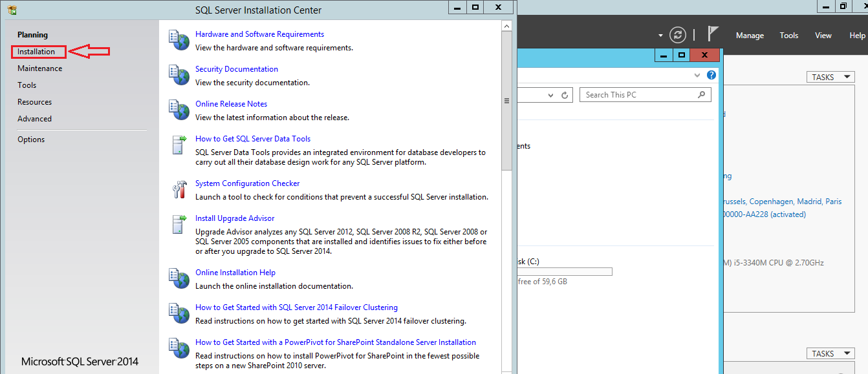Expand the upper TASKS dropdown
The image size is (868, 374).
click(x=830, y=77)
